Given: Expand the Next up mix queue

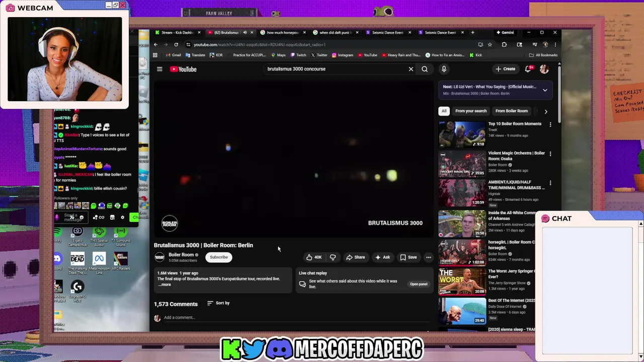Looking at the screenshot, I should point(545,90).
